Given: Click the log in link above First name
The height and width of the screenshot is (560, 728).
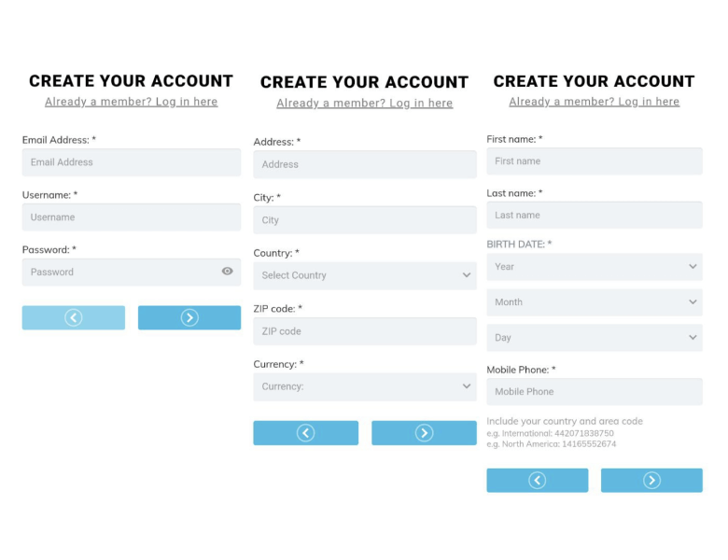Looking at the screenshot, I should pyautogui.click(x=594, y=102).
